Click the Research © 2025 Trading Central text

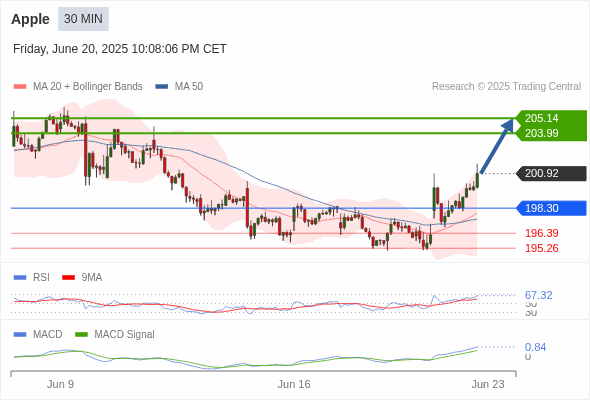point(506,87)
